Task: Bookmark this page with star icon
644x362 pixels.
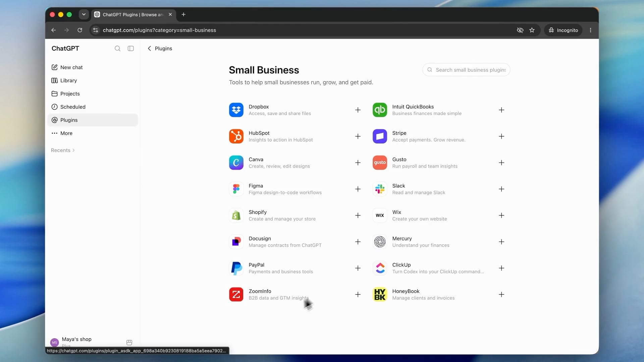Action: (x=532, y=30)
